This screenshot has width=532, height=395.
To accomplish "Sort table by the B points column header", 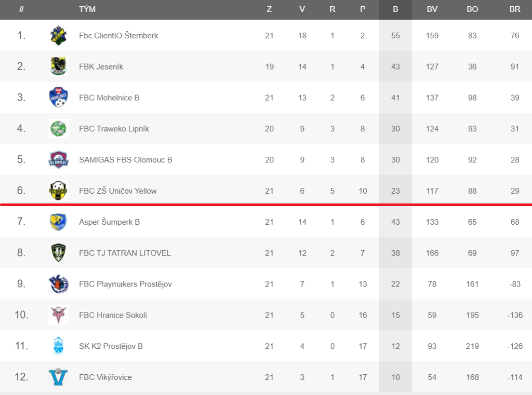I will [x=395, y=9].
